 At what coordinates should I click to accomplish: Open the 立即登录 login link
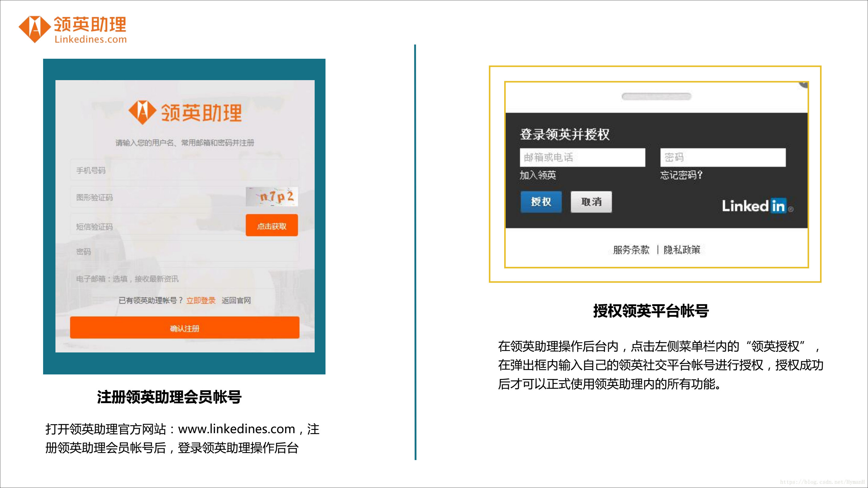[201, 300]
